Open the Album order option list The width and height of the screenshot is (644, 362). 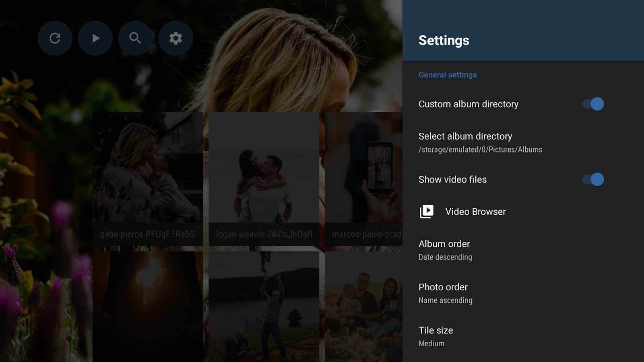(x=445, y=250)
